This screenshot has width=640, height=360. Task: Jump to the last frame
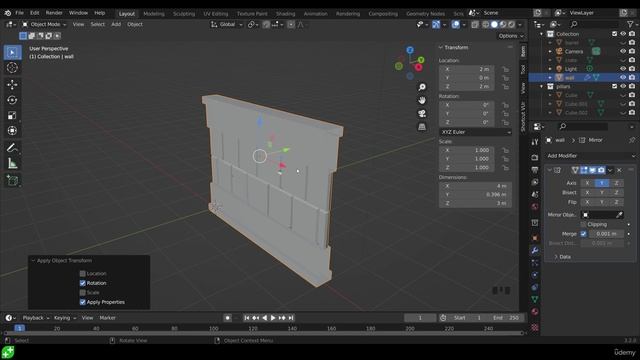291,318
